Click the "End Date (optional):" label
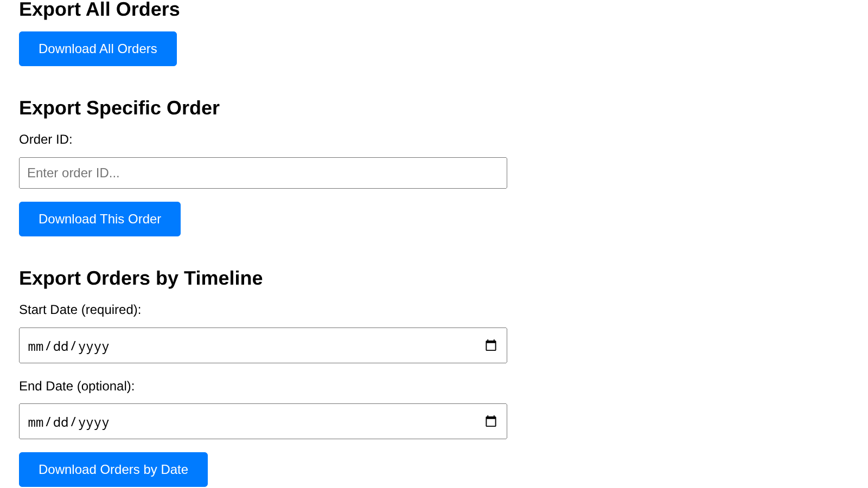 click(x=76, y=386)
